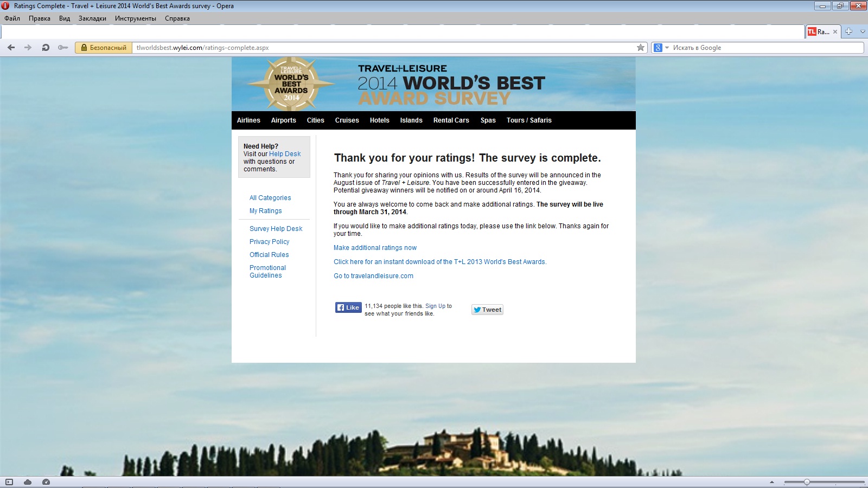
Task: Open the Islands category
Action: click(x=411, y=120)
